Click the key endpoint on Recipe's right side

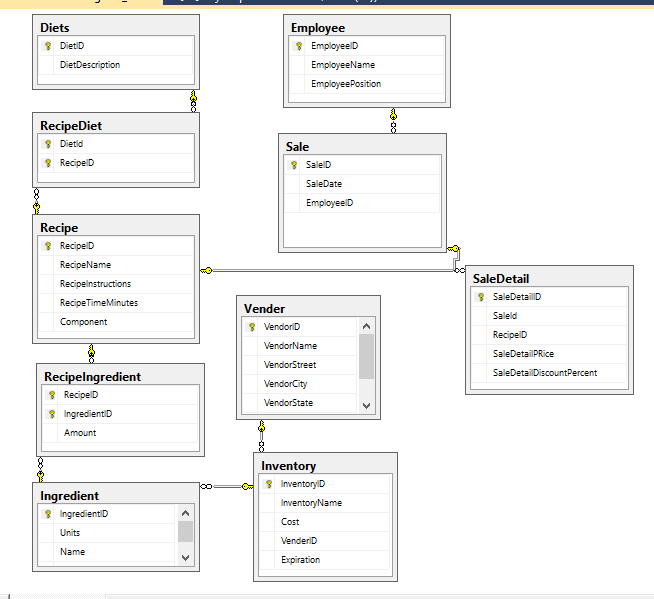coord(206,271)
